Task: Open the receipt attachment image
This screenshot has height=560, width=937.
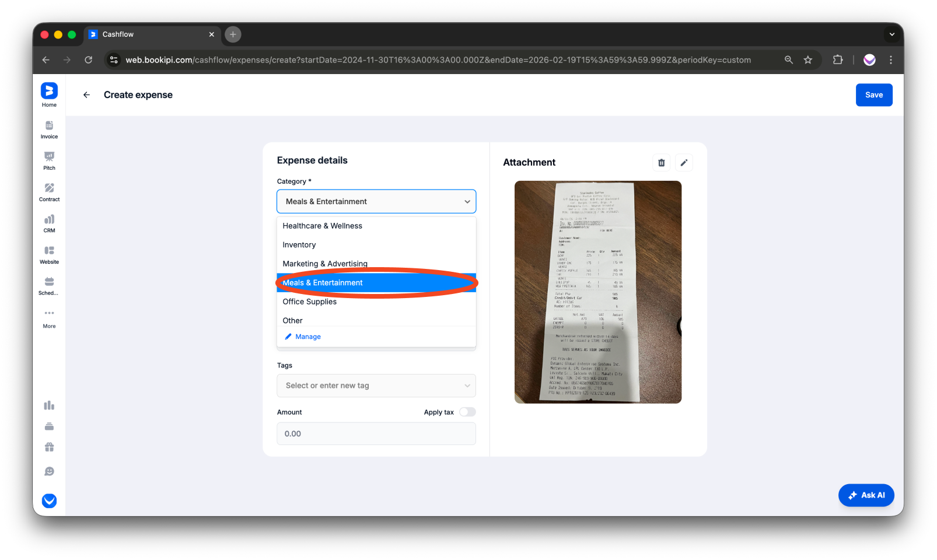Action: [598, 292]
